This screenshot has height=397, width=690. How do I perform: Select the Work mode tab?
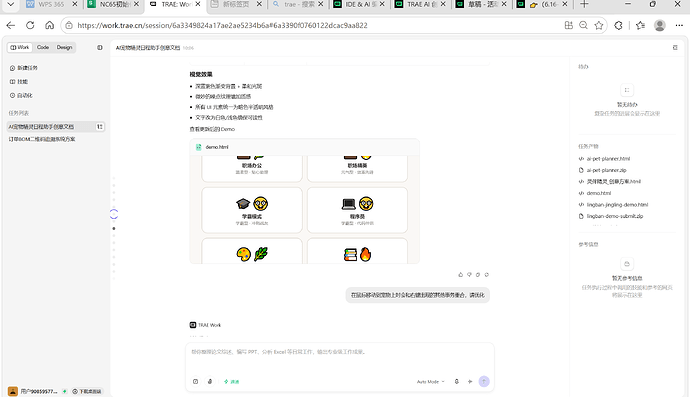pyautogui.click(x=20, y=48)
